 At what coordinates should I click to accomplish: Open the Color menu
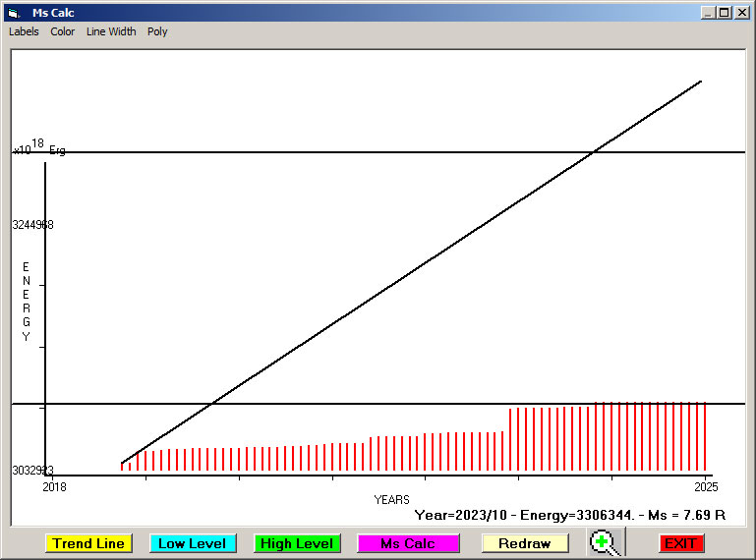63,31
